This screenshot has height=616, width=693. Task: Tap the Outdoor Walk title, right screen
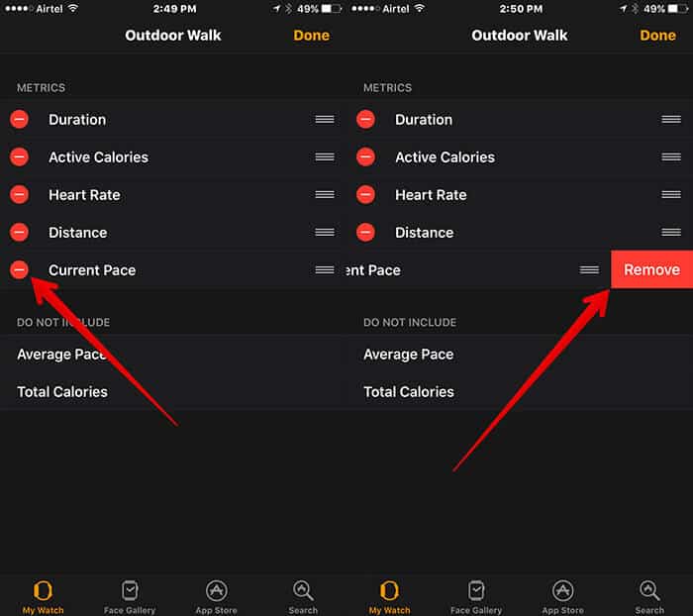coord(520,36)
